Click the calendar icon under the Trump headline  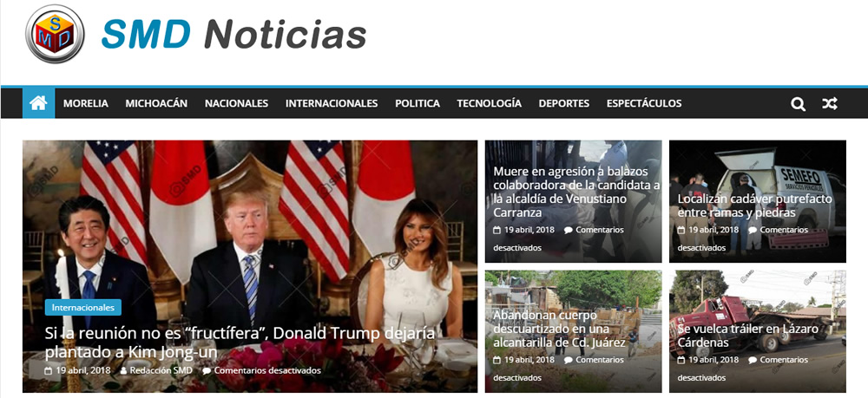(x=48, y=370)
